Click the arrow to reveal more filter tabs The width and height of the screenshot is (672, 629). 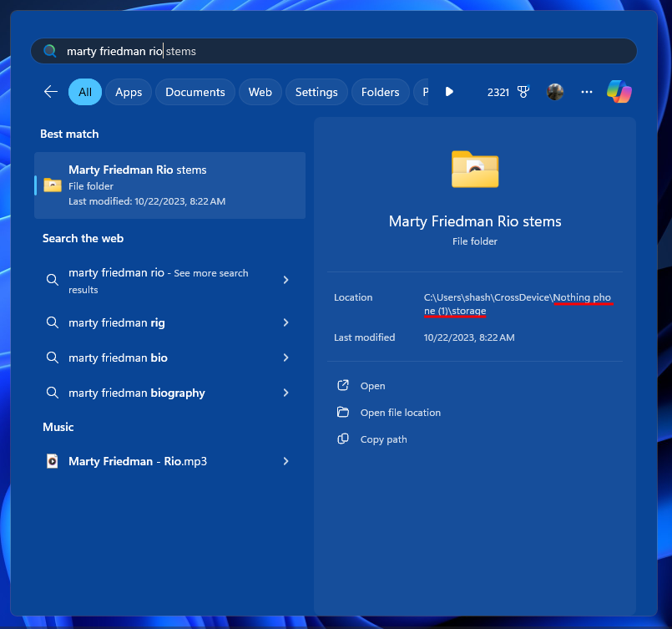coord(449,92)
